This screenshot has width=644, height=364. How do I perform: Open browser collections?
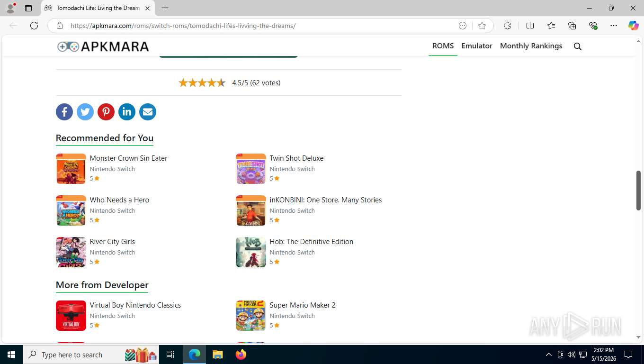tap(572, 26)
